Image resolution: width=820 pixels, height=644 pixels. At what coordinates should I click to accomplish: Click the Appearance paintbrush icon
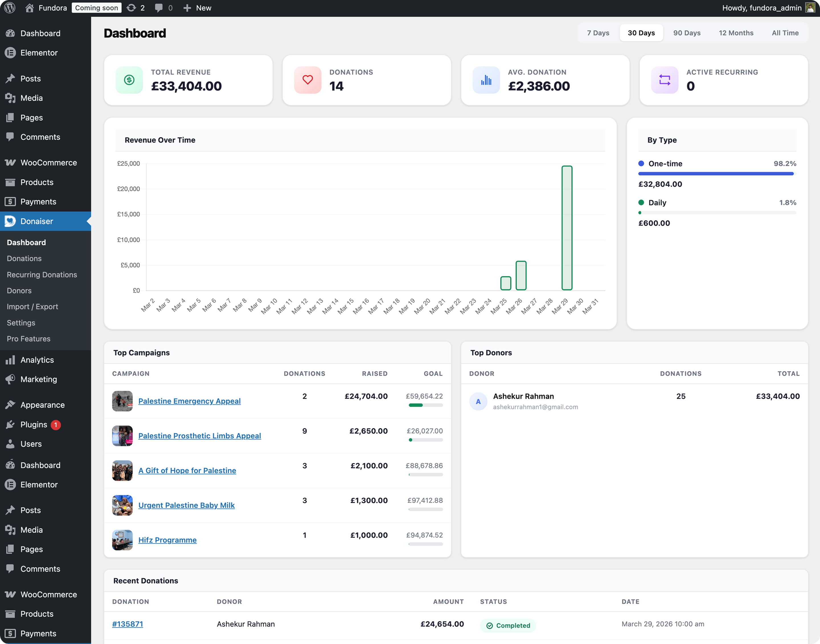click(11, 404)
